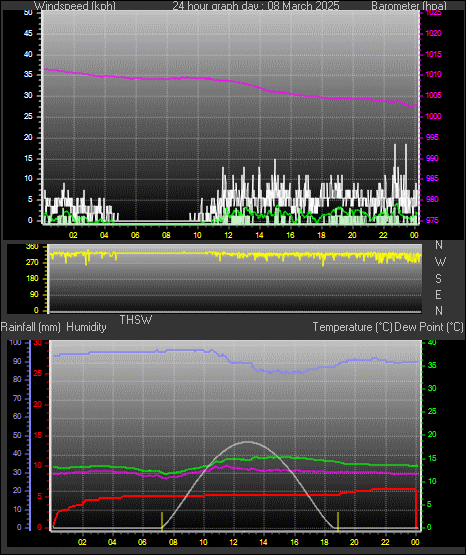Click the magenta barometer line at start
466x555 pixels.
point(46,69)
